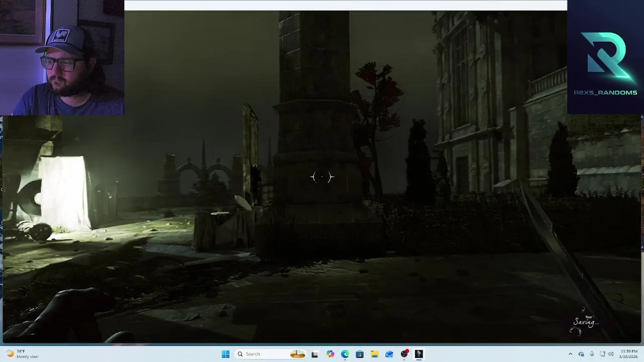Click the cloud sync status tray icon
The width and height of the screenshot is (644, 362).
[581, 354]
